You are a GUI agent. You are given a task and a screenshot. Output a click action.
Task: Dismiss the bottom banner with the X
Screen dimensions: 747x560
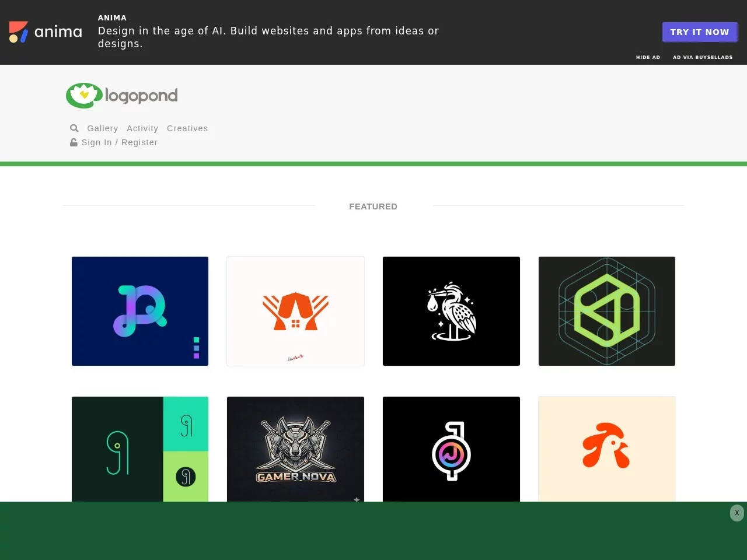click(736, 513)
